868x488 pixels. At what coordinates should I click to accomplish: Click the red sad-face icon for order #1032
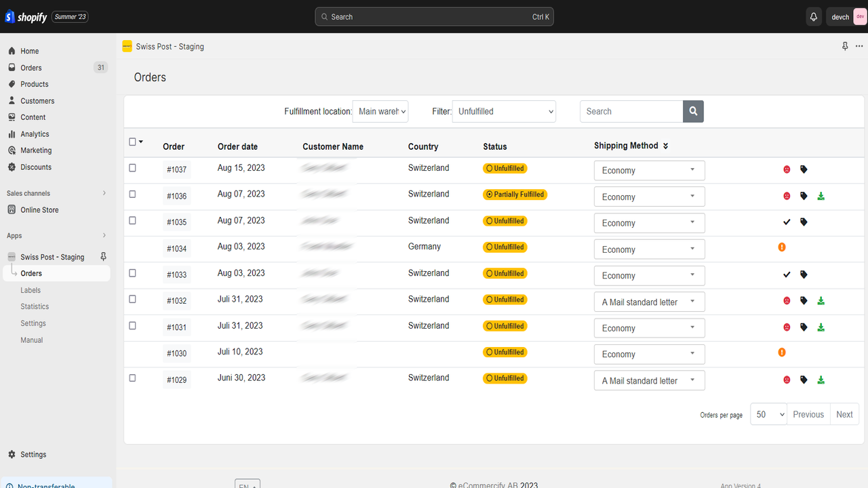[x=787, y=300]
